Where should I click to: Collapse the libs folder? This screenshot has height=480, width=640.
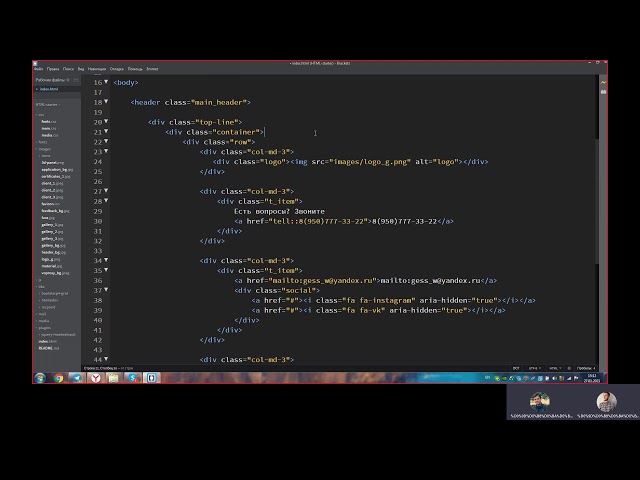coord(41,287)
